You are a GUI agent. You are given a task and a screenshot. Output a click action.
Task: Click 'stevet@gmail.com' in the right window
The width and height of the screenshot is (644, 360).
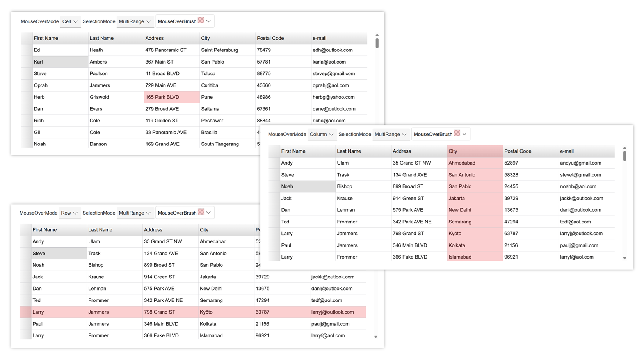tap(586, 175)
